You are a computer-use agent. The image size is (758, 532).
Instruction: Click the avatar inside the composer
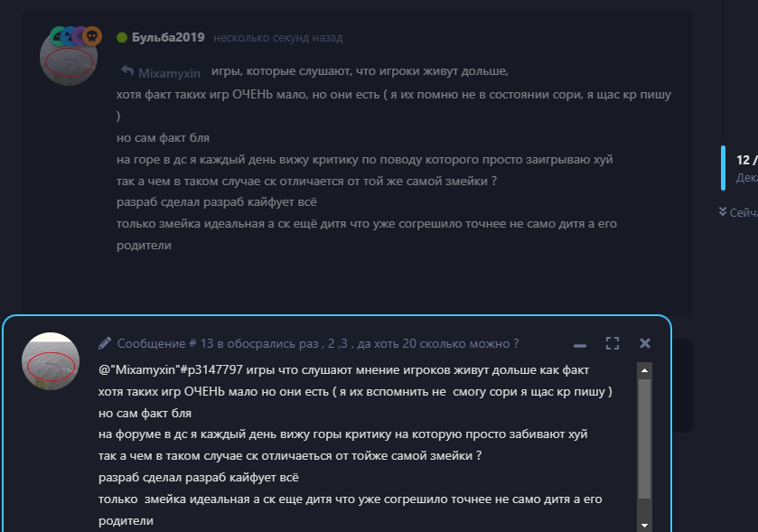[x=51, y=361]
